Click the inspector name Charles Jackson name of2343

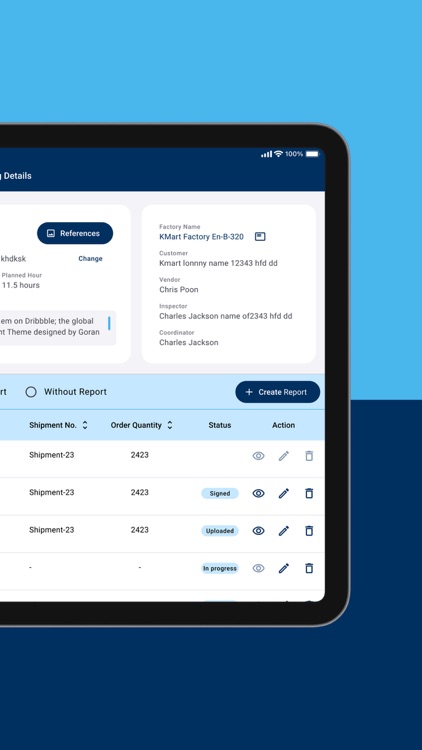[x=226, y=316]
